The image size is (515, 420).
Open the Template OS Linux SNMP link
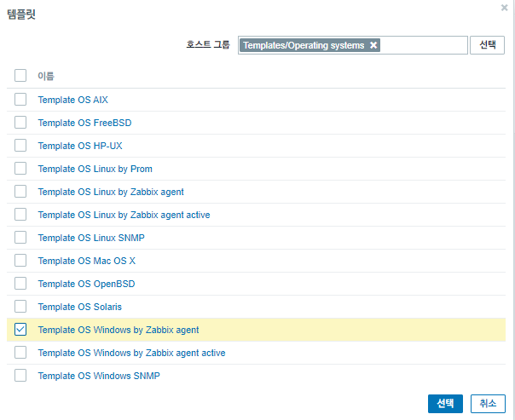click(91, 238)
